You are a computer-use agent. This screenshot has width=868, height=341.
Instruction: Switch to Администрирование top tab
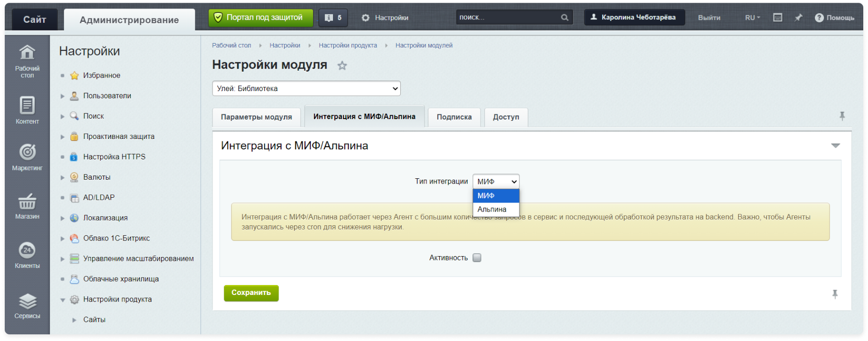129,20
